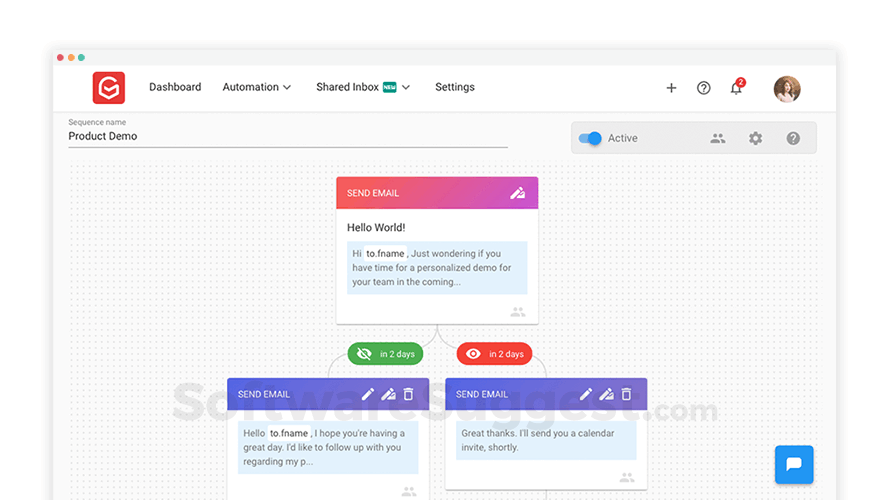Expand the Automation dropdown chevron

[287, 87]
